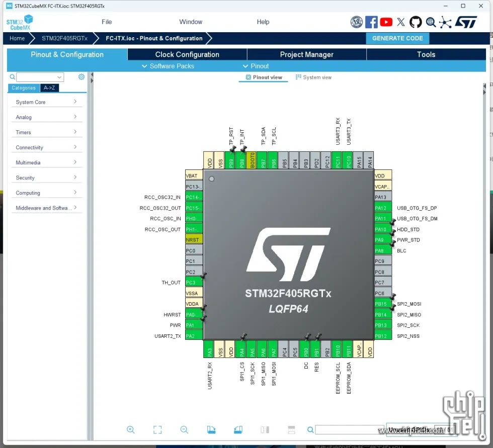The image size is (493, 448).
Task: Open the X (Twitter) icon link
Action: pyautogui.click(x=401, y=22)
